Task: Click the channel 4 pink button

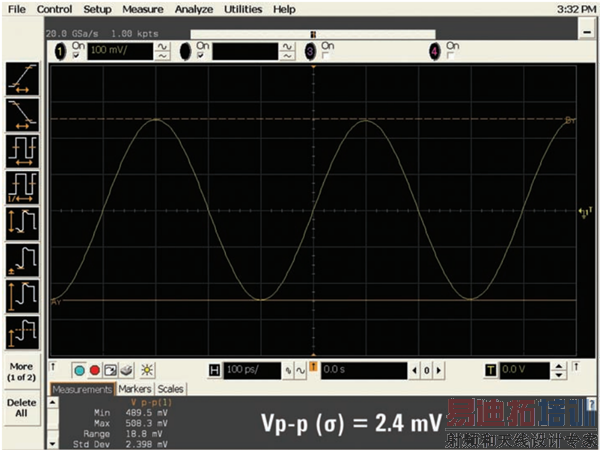Action: (434, 51)
